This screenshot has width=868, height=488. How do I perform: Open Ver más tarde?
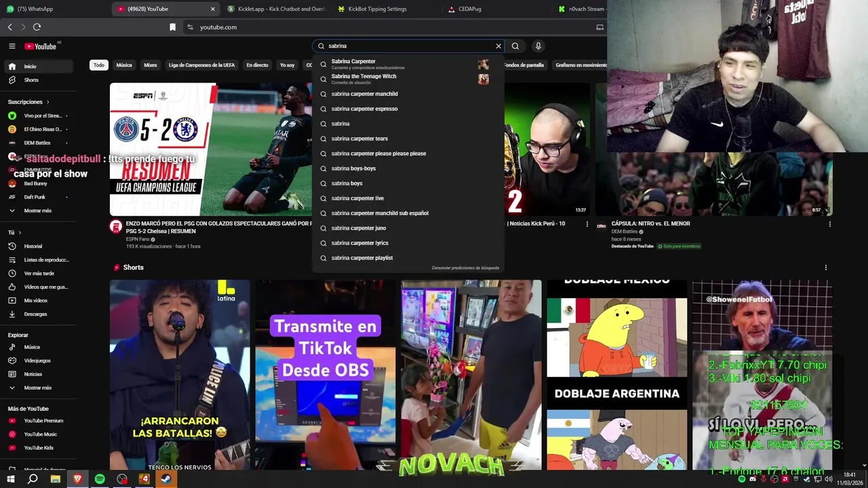point(39,273)
